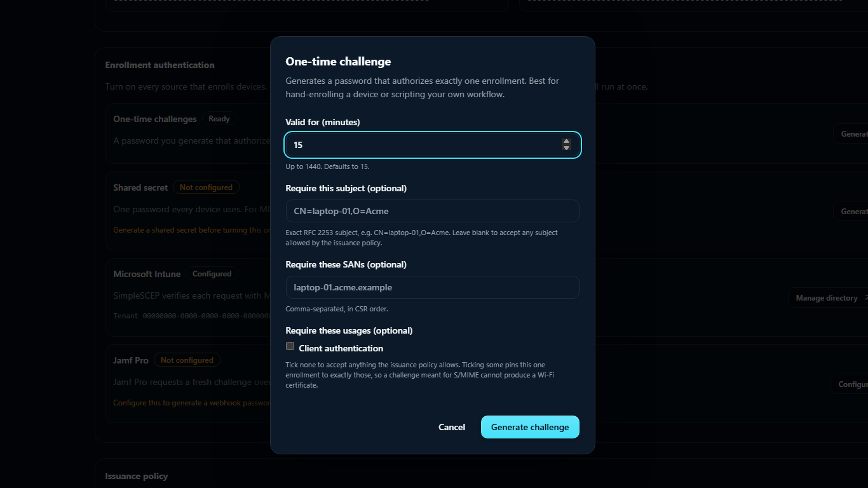Click the Generate challenge button
Screen dimensions: 868x488
(530, 427)
